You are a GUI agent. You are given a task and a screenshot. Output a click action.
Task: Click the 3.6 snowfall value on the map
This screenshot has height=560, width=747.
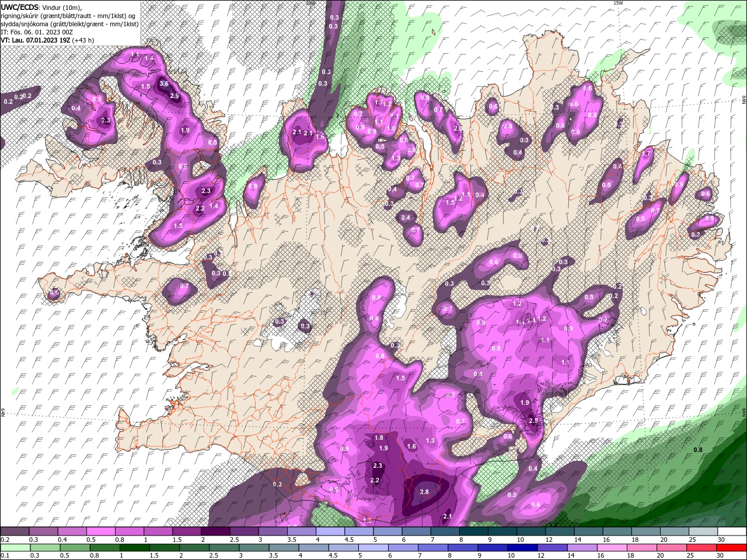point(164,83)
